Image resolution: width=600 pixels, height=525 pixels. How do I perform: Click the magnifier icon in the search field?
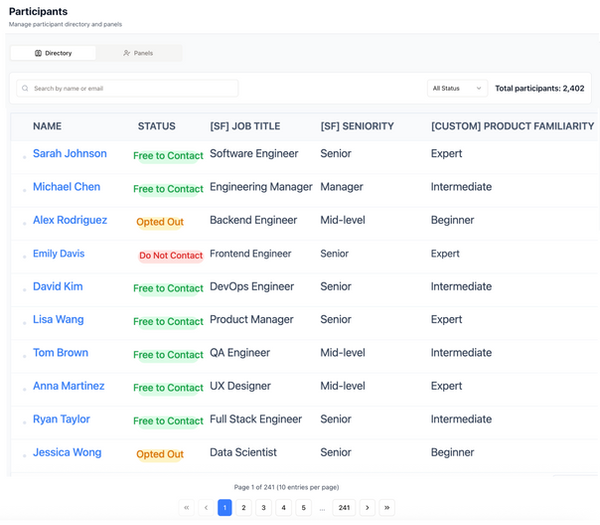[25, 88]
